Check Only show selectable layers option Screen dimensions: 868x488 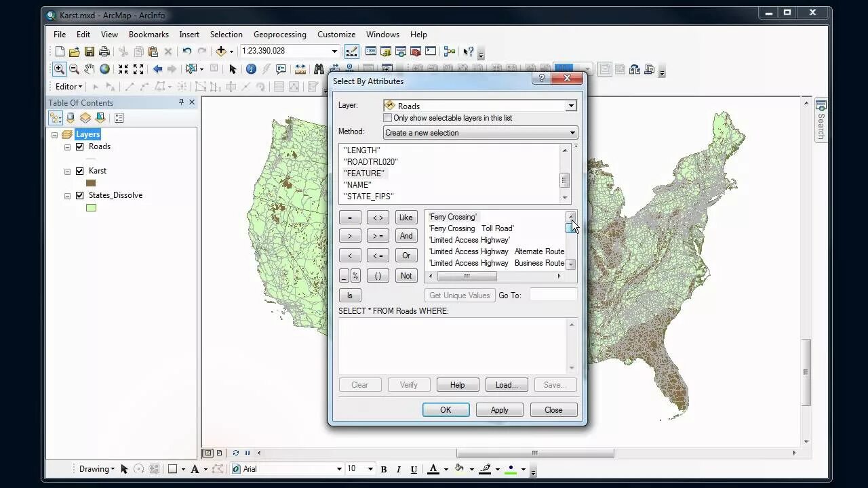click(388, 118)
